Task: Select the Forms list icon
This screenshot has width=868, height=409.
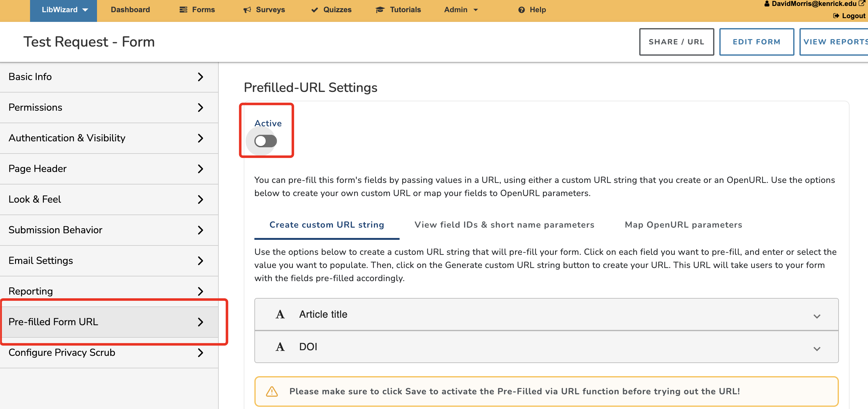Action: click(x=183, y=10)
